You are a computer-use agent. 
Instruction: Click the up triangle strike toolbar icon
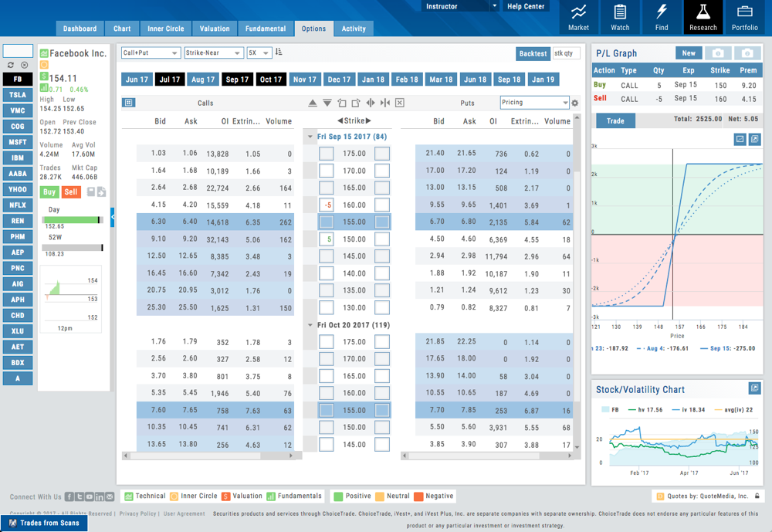pos(313,103)
